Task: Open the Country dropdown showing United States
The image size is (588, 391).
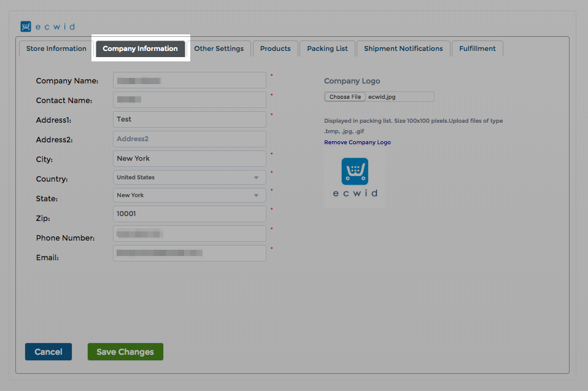Action: [190, 177]
